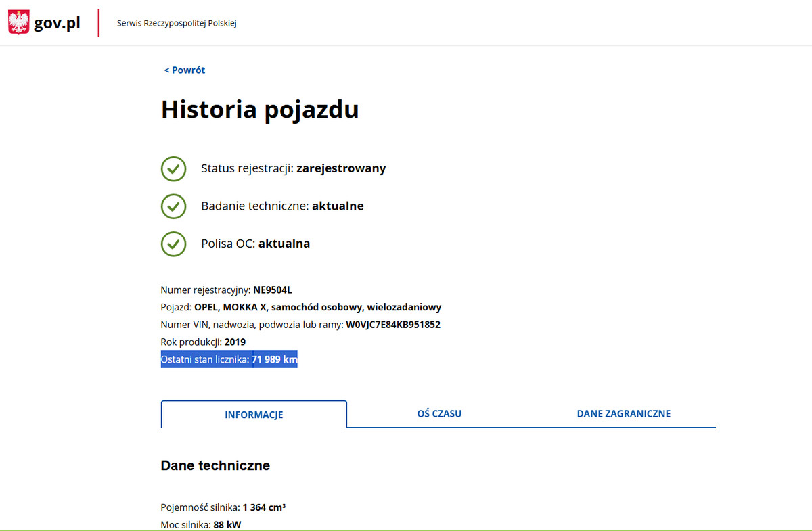
Task: Click the VIN number W0VJC7E84KB951852
Action: [x=392, y=325]
